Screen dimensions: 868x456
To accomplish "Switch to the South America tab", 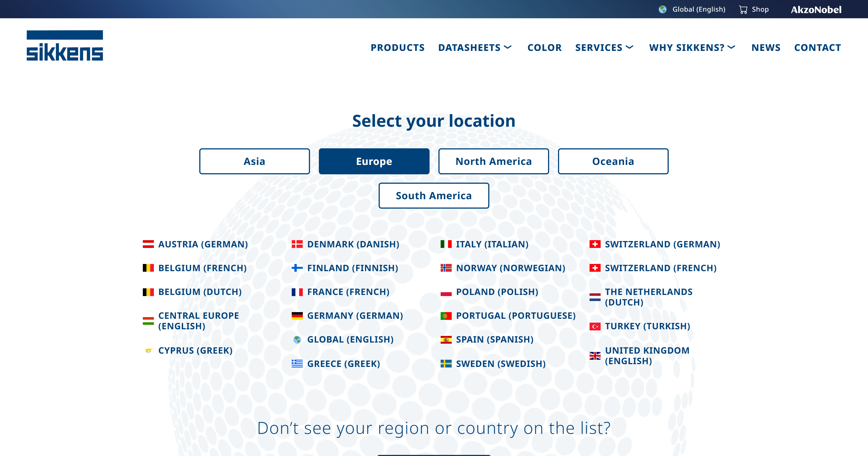I will click(434, 196).
